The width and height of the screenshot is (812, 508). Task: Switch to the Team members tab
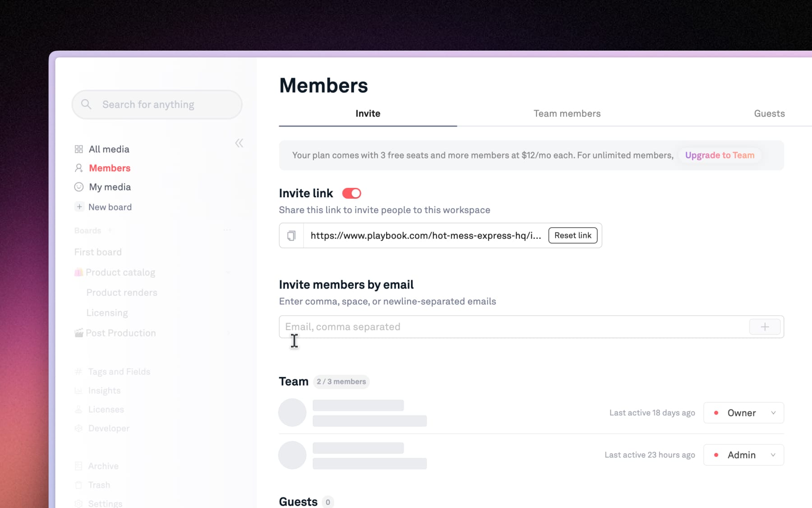567,113
